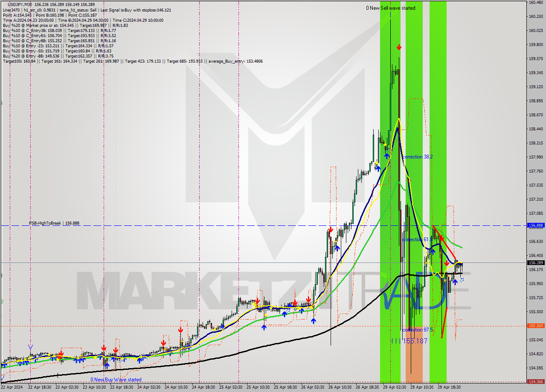The image size is (546, 392).
Task: Click the 'correction 87.5' label
Action: pyautogui.click(x=418, y=330)
